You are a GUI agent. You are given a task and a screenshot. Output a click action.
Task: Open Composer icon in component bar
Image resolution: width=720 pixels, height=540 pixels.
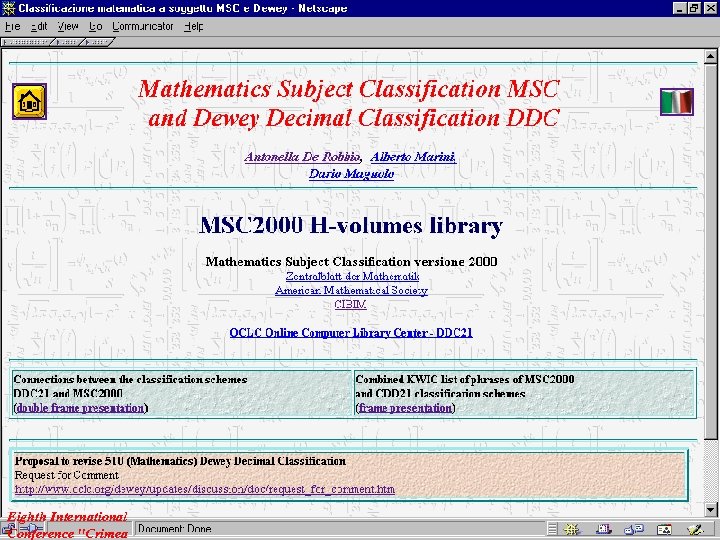click(x=695, y=529)
